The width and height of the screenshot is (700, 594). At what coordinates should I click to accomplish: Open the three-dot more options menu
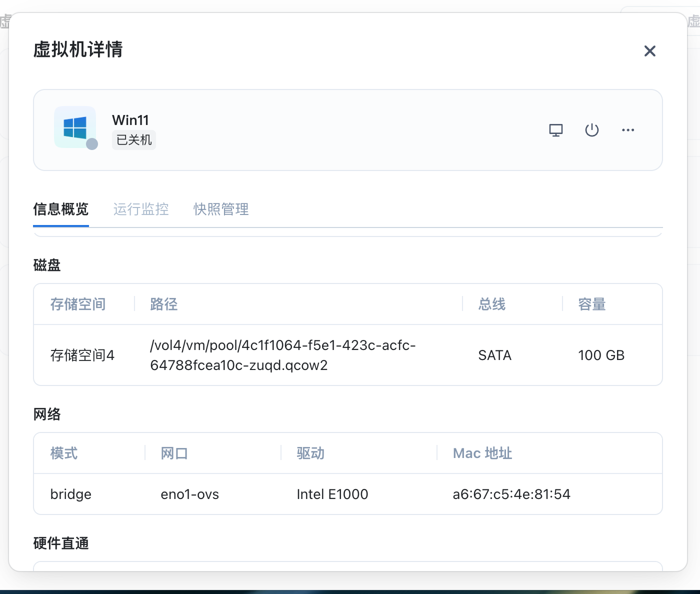(627, 130)
